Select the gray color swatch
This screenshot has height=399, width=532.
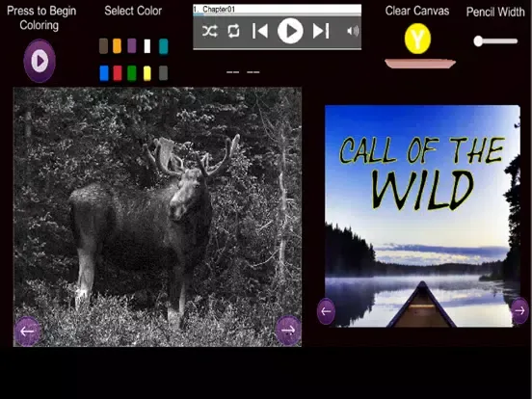point(163,73)
